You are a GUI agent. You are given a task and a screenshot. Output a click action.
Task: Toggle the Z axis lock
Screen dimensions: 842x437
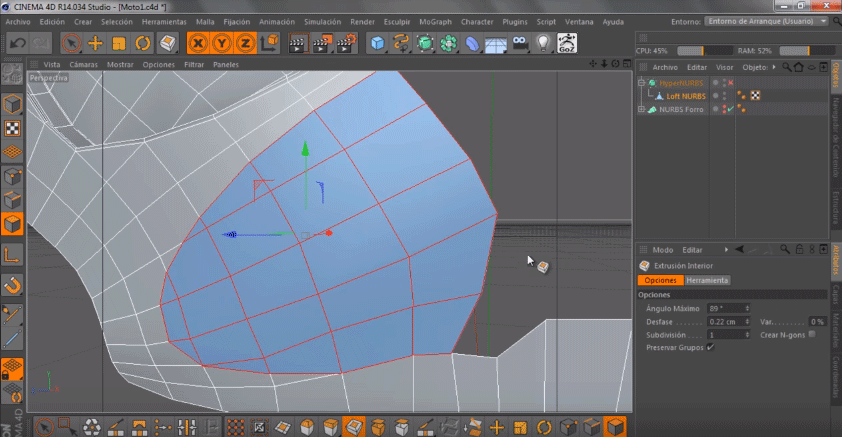coord(245,42)
